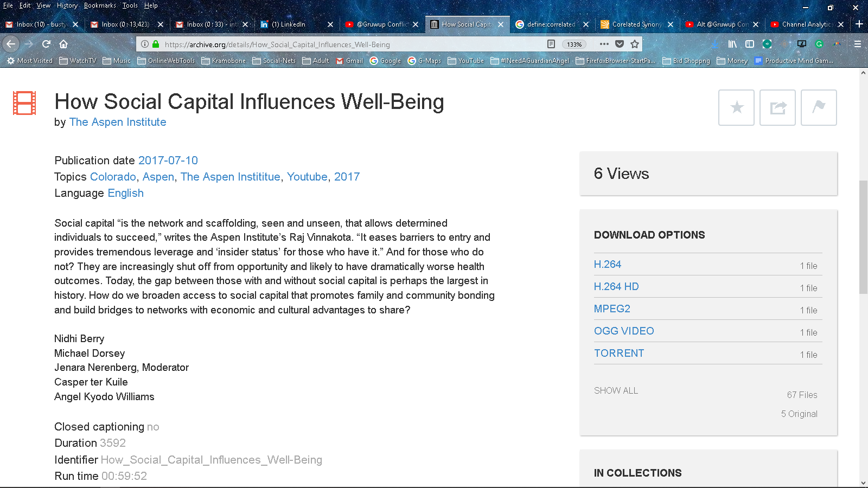Reload the current page

pos(46,44)
